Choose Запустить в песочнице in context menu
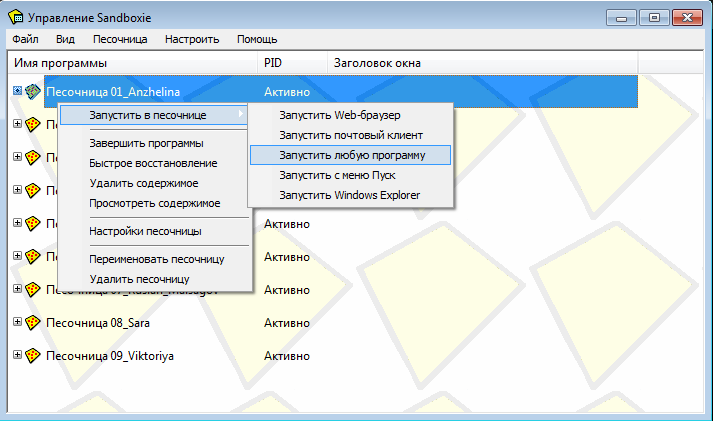This screenshot has width=713, height=421. pyautogui.click(x=154, y=115)
